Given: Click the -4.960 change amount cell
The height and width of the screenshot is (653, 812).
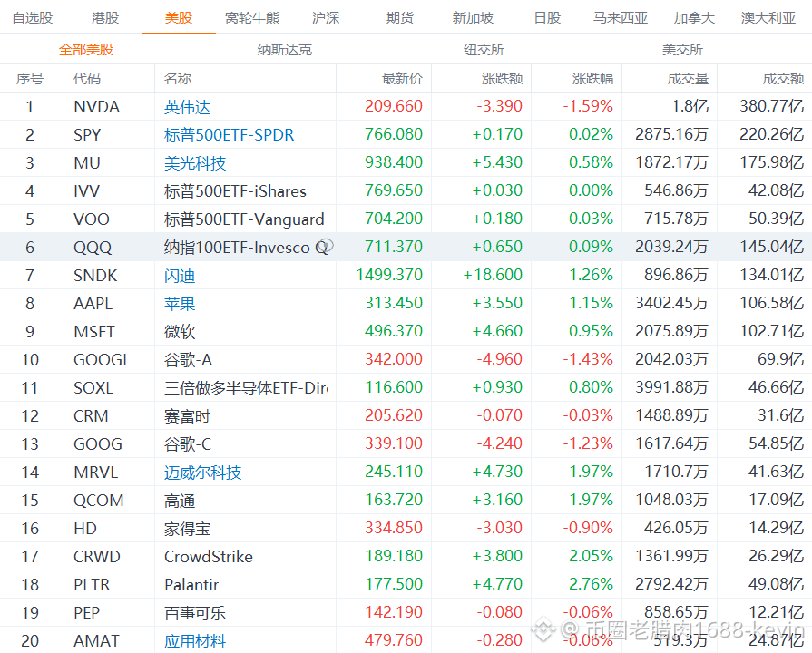Looking at the screenshot, I should coord(500,359).
